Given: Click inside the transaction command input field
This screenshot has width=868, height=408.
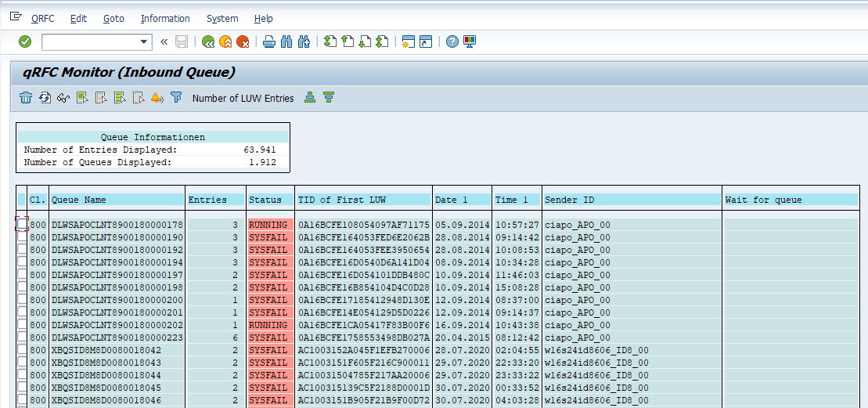Looking at the screenshot, I should pos(89,42).
